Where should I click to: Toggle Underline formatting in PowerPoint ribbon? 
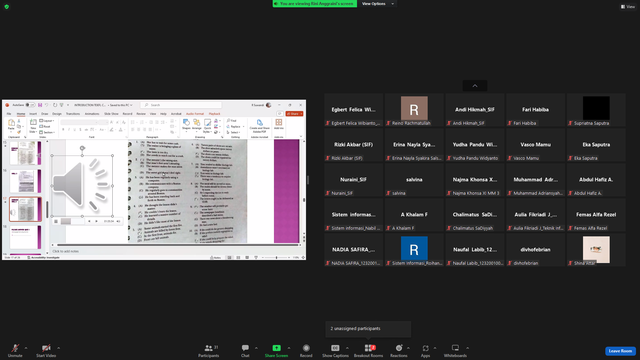tap(75, 129)
